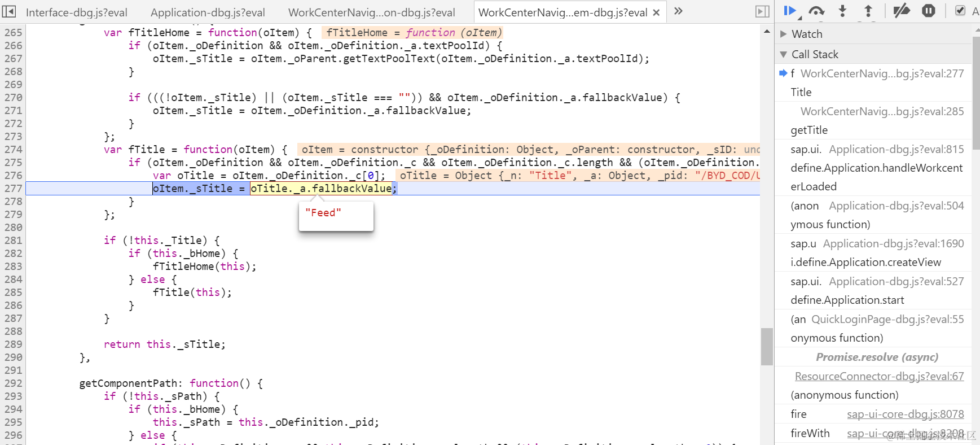
Task: Collapse the Call Stack section
Action: coord(873,54)
